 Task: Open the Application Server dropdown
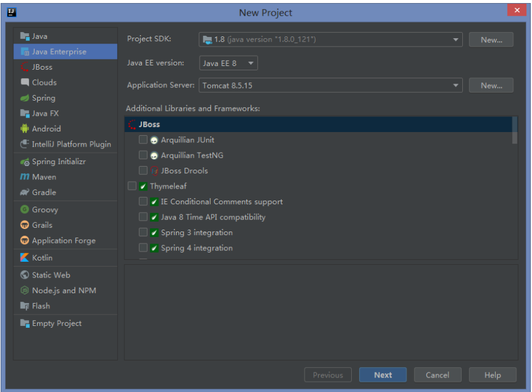pyautogui.click(x=331, y=85)
